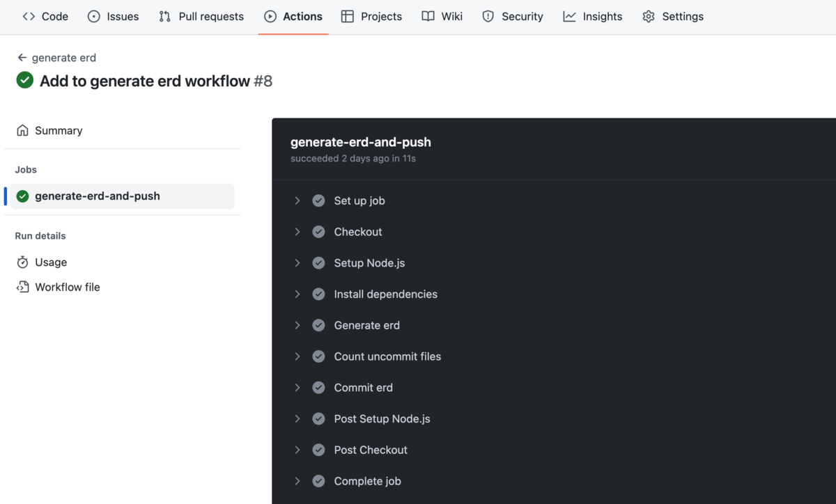Open the Security tab
This screenshot has height=504, width=836.
point(513,16)
